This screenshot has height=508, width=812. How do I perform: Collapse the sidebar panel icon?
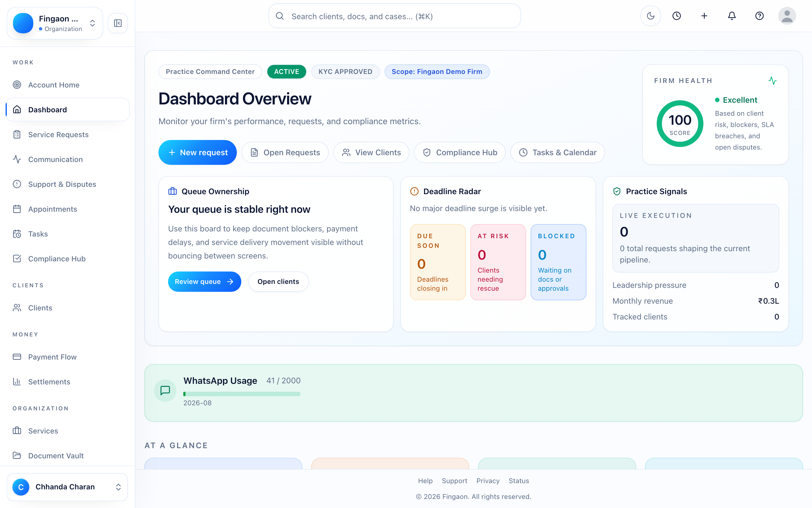pos(118,23)
